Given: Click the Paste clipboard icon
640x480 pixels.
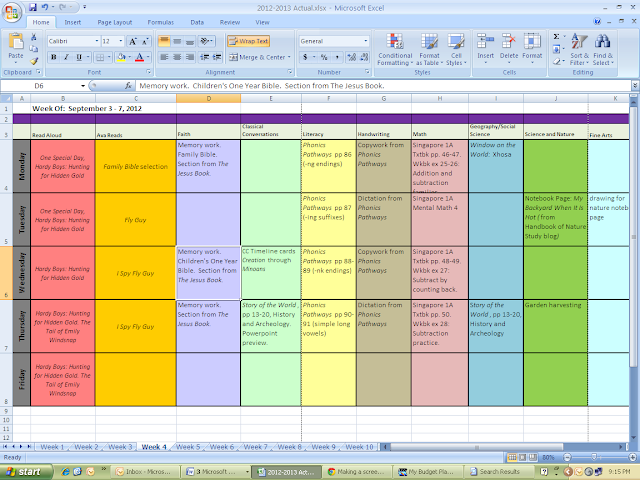Looking at the screenshot, I should point(16,42).
